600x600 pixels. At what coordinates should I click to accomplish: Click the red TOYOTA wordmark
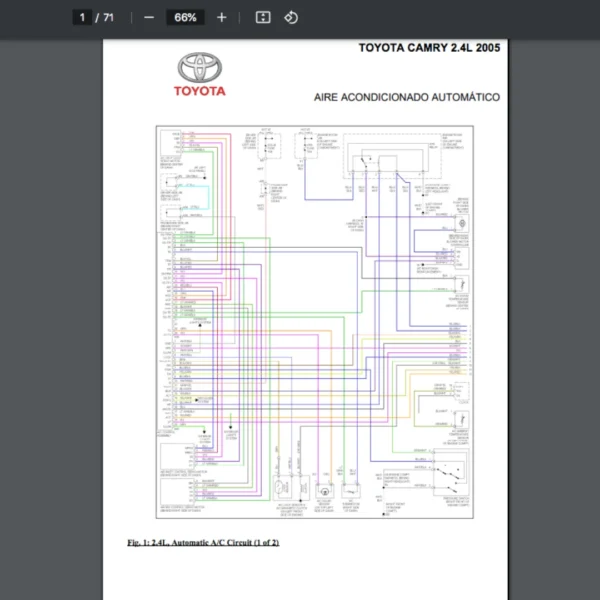coord(200,91)
